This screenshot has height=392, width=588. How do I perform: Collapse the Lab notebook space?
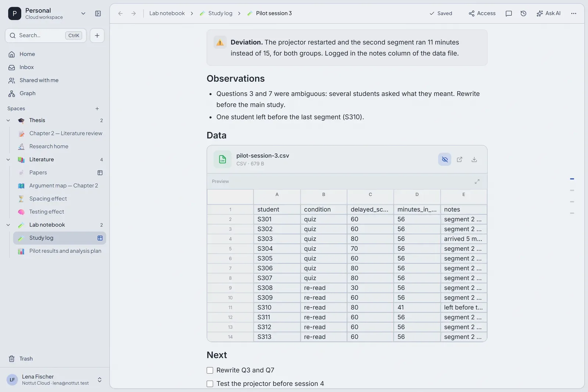click(8, 225)
